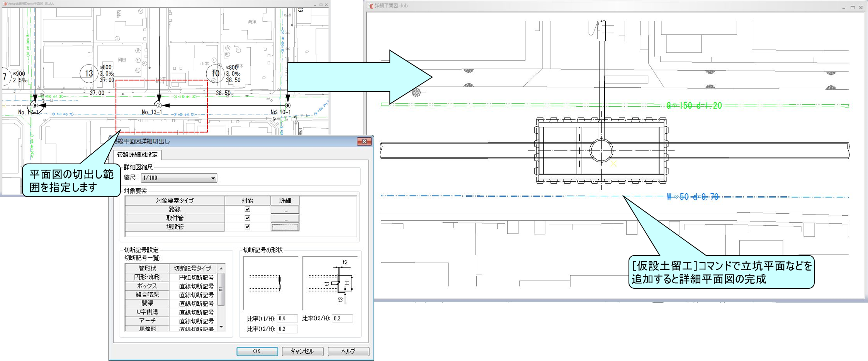
Task: Close the 路線平面図詳細切出し dialog with red X
Action: pos(364,141)
